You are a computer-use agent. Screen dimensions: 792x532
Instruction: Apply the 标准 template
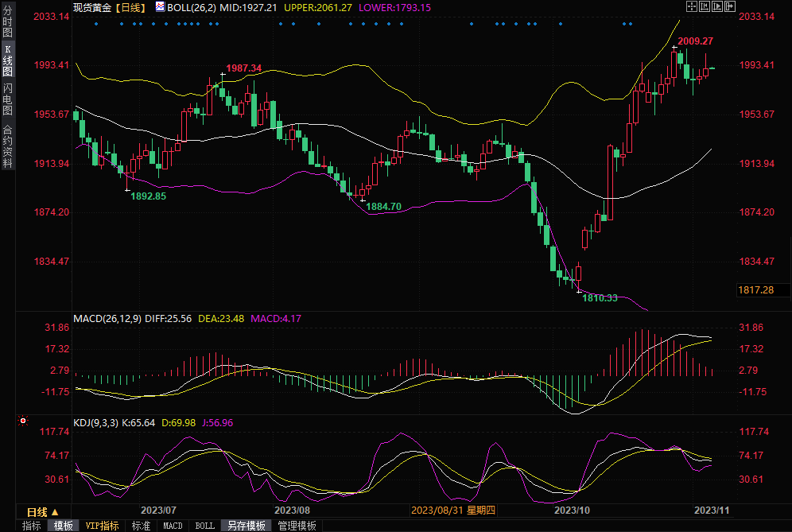[x=141, y=526]
